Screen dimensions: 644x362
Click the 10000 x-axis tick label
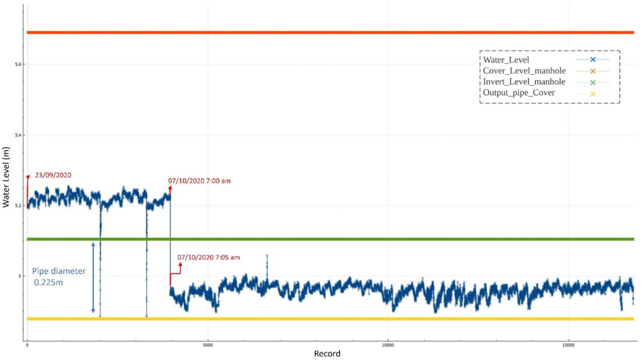tap(388, 345)
